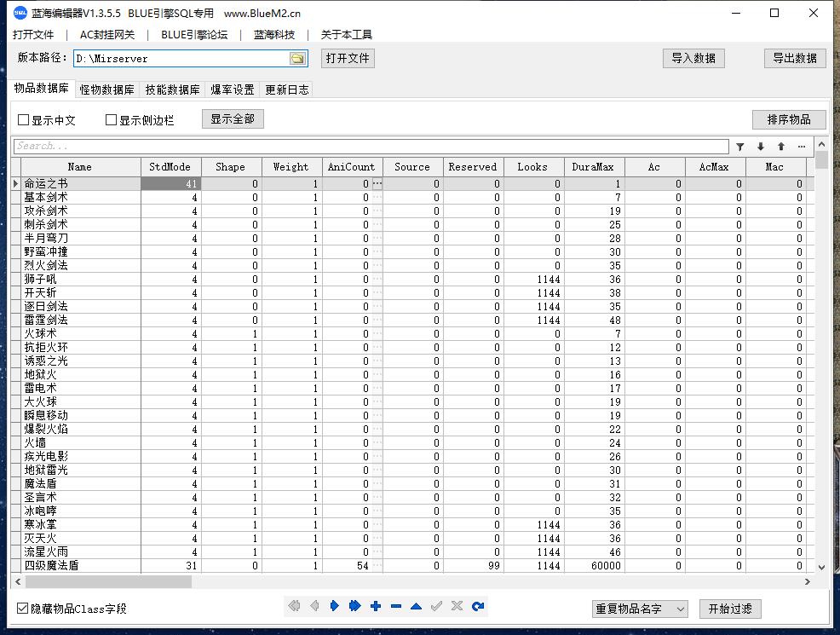
Task: Click the 导出数据 button
Action: click(795, 58)
